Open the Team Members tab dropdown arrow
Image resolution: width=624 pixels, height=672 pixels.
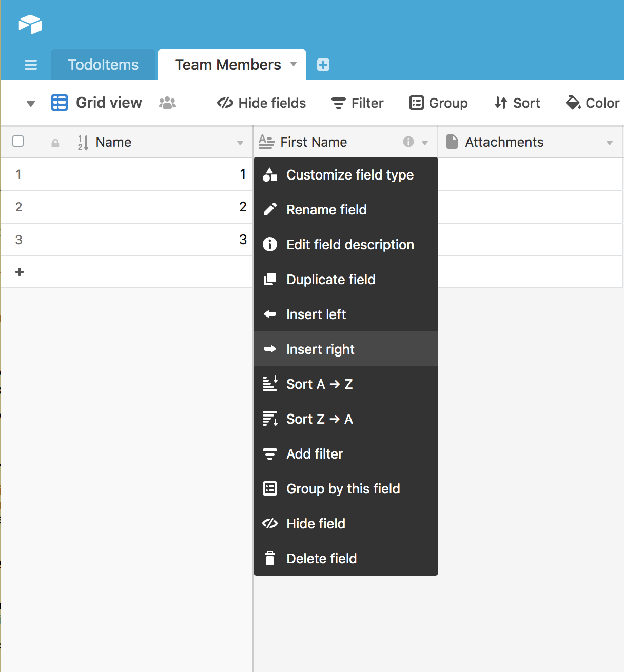pyautogui.click(x=294, y=64)
